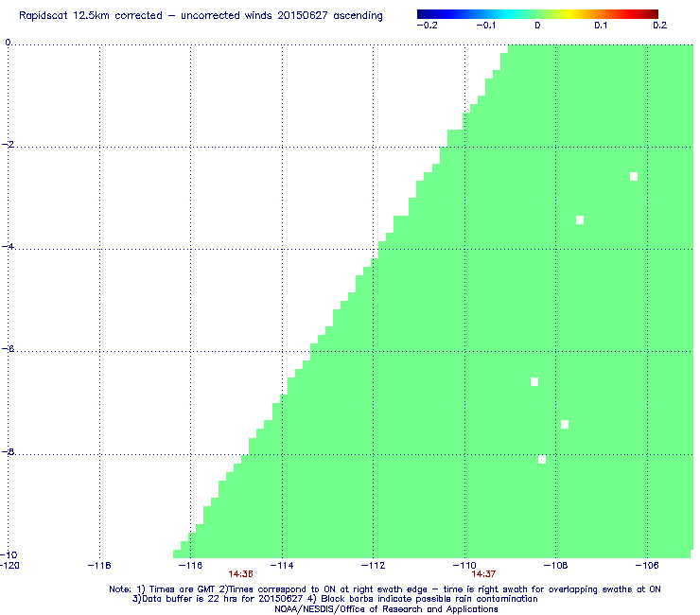Click the latitude axis label -10
Screen dimensions: 700x615
coord(9,555)
